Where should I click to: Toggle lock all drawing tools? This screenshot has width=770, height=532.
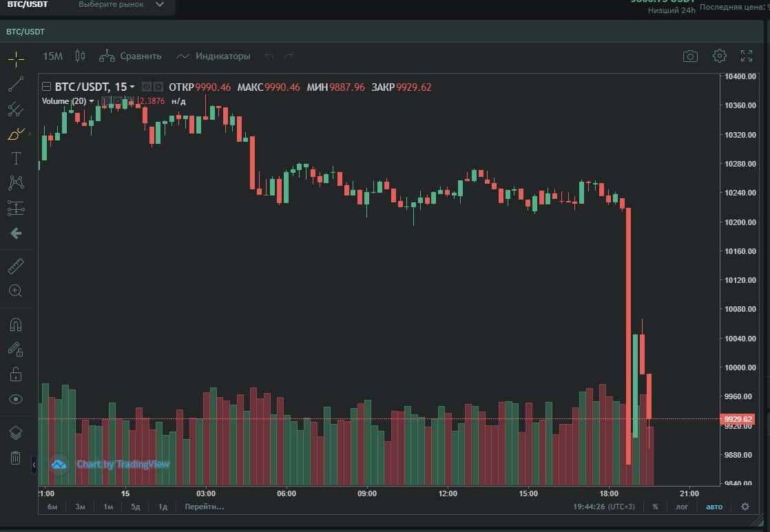tap(16, 374)
